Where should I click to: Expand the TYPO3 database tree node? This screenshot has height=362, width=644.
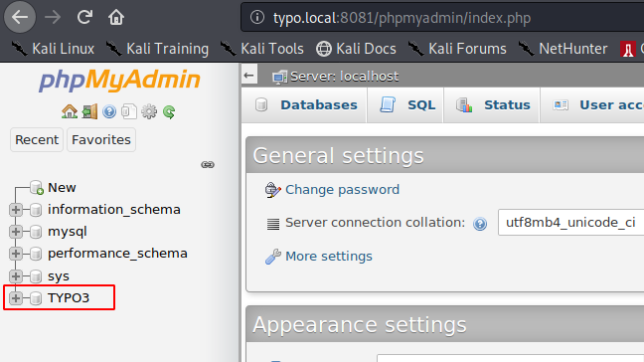[x=16, y=298]
